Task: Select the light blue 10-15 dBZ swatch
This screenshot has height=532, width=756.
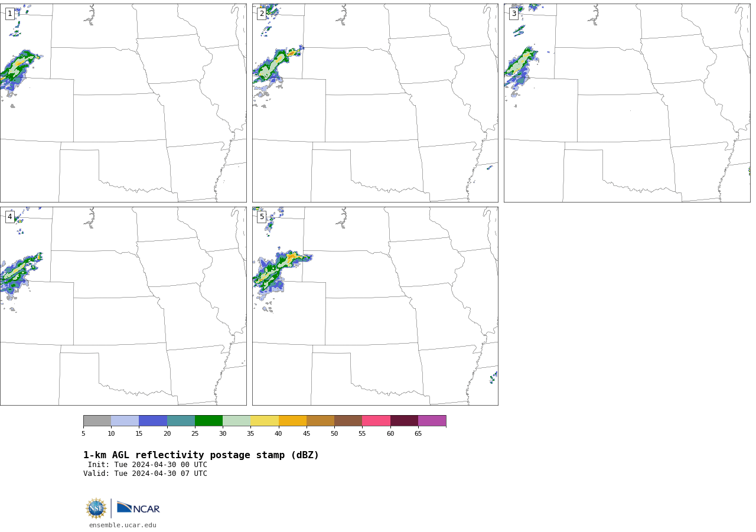Action: 125,420
